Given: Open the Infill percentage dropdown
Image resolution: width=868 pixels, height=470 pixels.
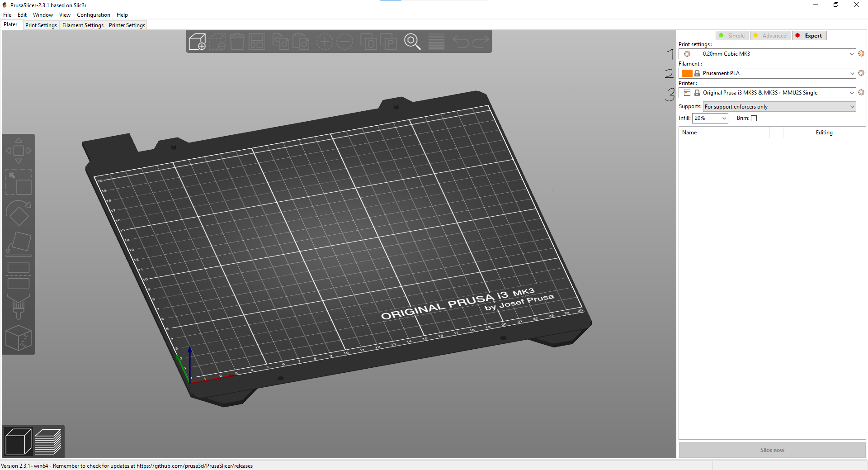Looking at the screenshot, I should pos(710,118).
